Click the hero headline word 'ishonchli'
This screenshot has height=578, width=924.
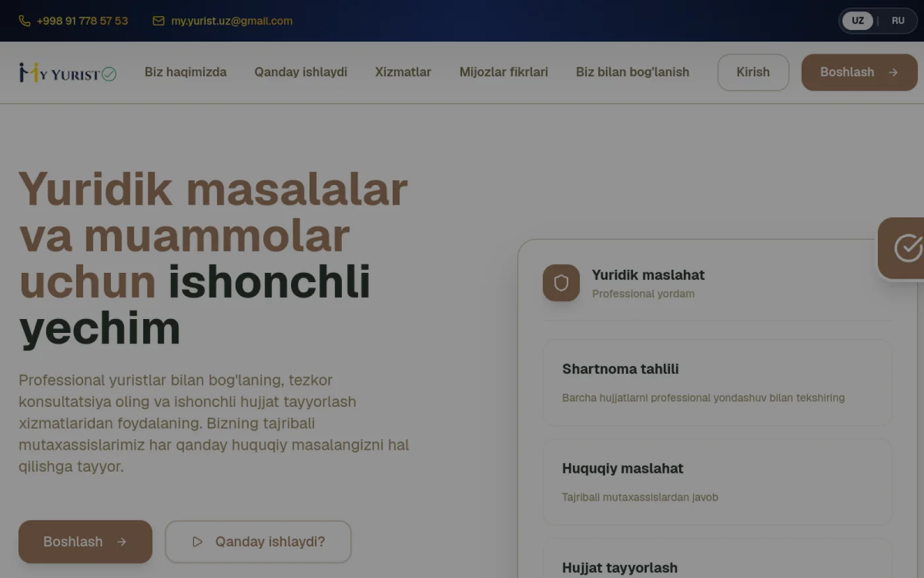coord(269,282)
